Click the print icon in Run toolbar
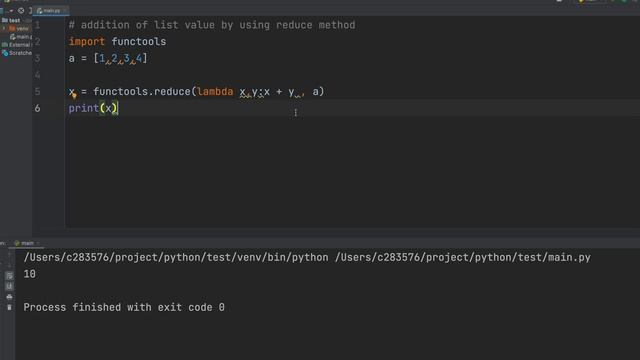Image resolution: width=640 pixels, height=360 pixels. click(x=9, y=297)
